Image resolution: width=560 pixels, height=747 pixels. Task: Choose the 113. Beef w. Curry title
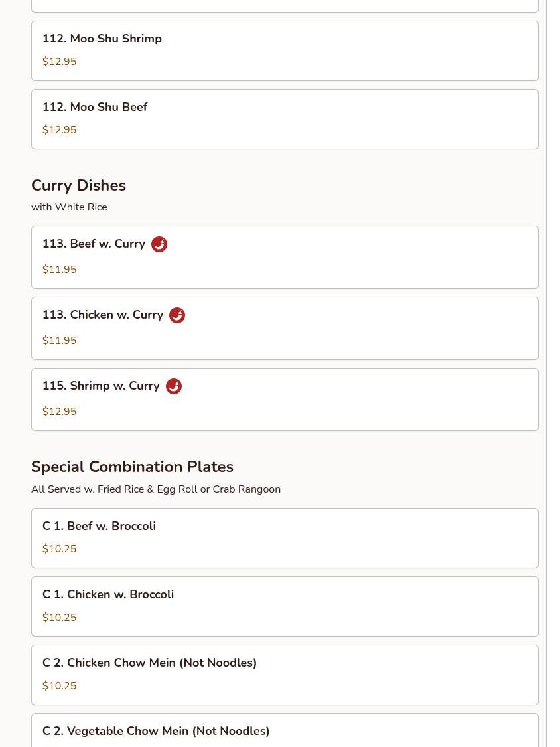point(94,244)
